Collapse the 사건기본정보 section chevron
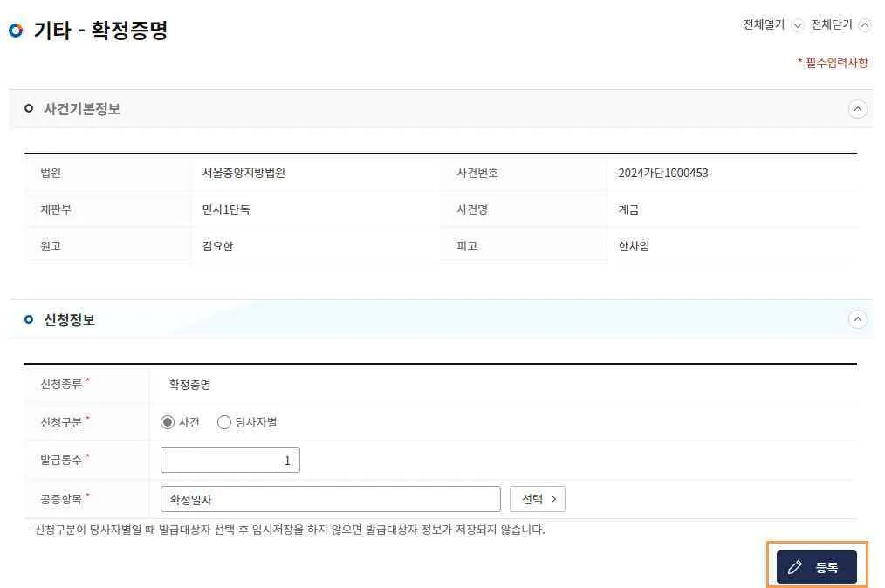The image size is (885, 588). click(x=857, y=108)
